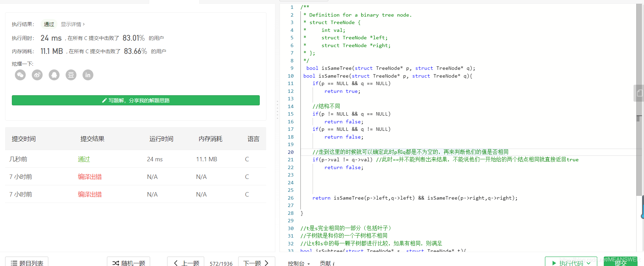Click dropdown arrow beside 执行代码
The height and width of the screenshot is (266, 644).
tap(589, 263)
